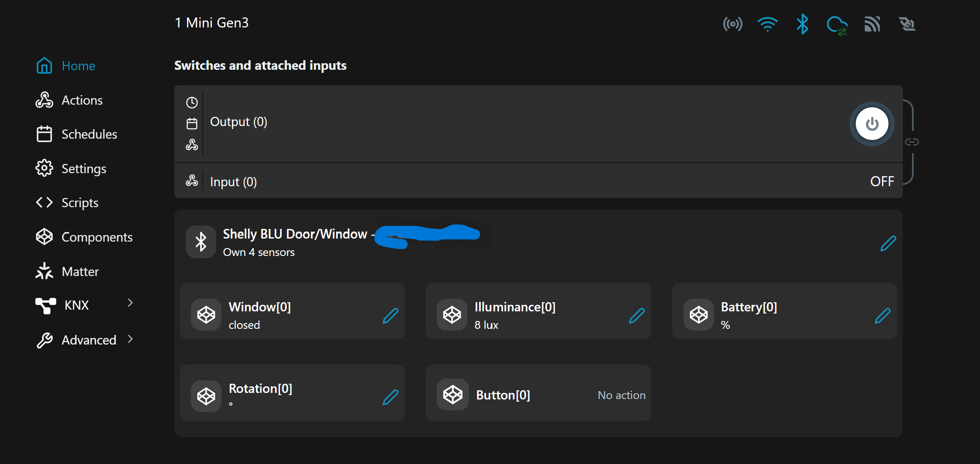The height and width of the screenshot is (464, 980).
Task: Edit the Rotation[0] sensor
Action: click(x=391, y=397)
